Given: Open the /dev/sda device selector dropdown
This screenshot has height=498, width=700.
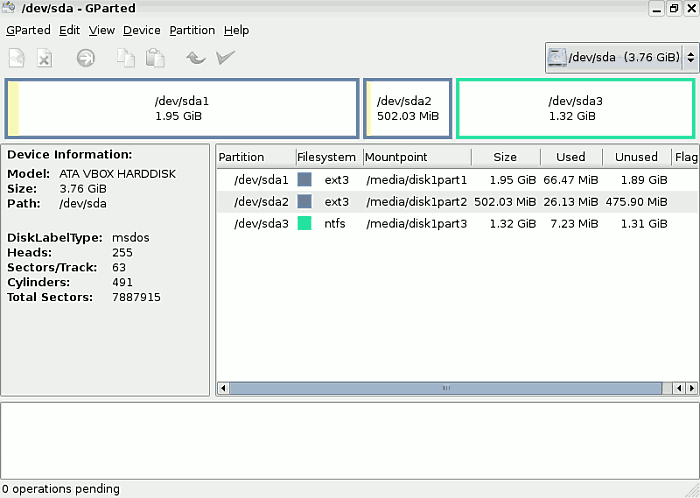Looking at the screenshot, I should tap(621, 58).
